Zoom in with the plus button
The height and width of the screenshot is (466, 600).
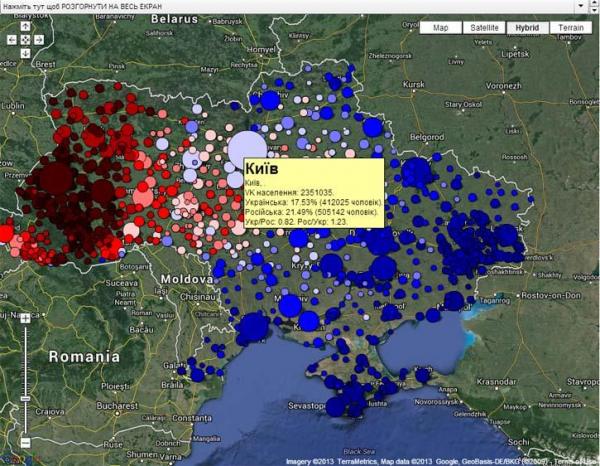point(25,316)
